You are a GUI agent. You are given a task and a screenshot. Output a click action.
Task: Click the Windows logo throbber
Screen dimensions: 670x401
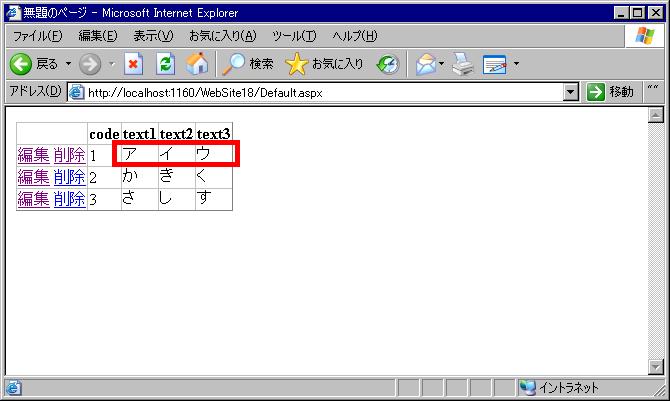click(644, 36)
